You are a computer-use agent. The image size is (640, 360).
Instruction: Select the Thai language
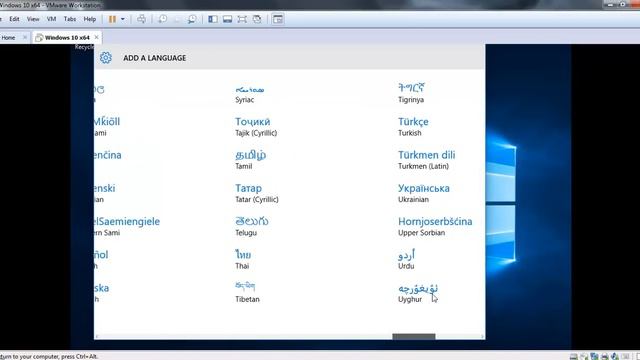243,260
